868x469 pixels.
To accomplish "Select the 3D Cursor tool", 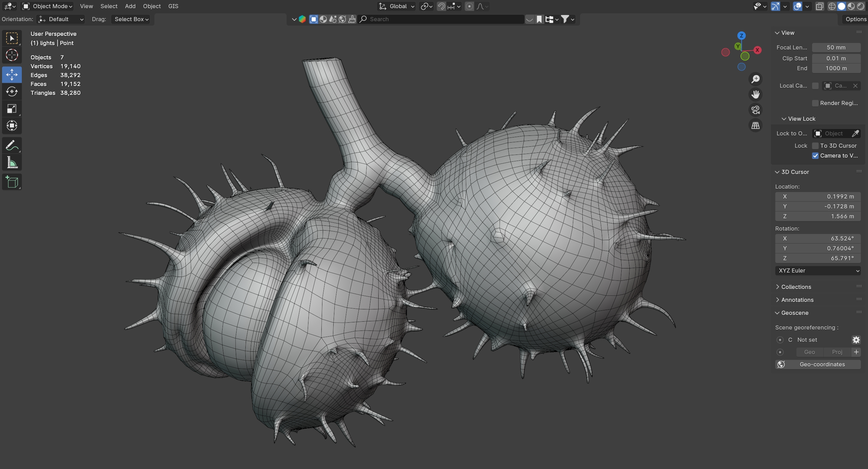I will tap(12, 55).
